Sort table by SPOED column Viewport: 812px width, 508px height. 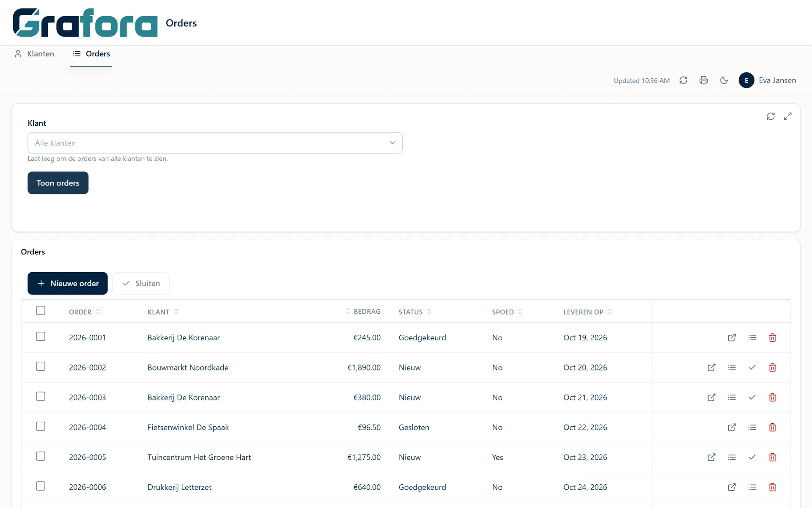(507, 312)
